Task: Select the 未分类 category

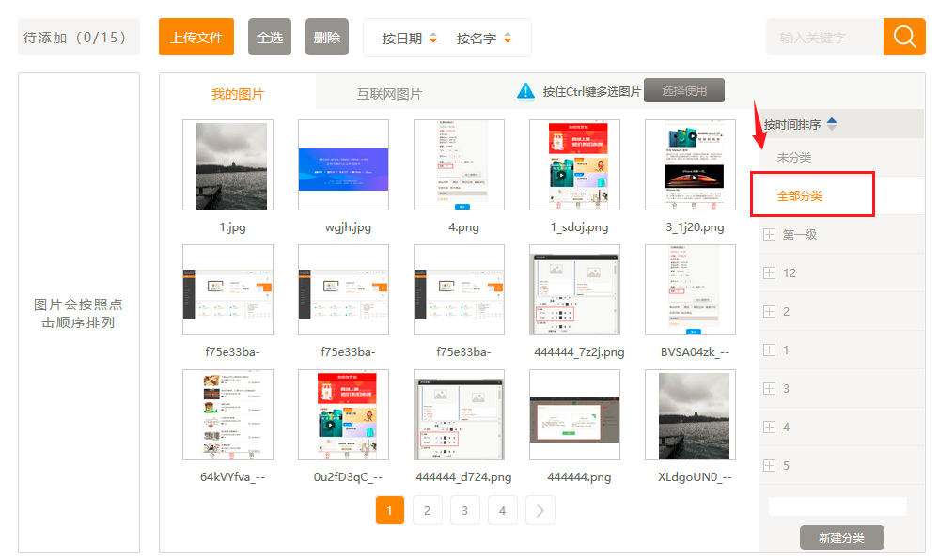Action: [x=793, y=158]
